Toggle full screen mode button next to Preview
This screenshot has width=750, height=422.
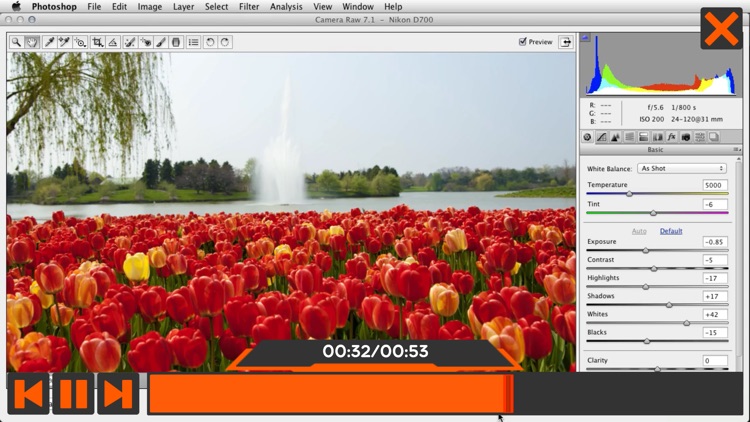tap(565, 42)
